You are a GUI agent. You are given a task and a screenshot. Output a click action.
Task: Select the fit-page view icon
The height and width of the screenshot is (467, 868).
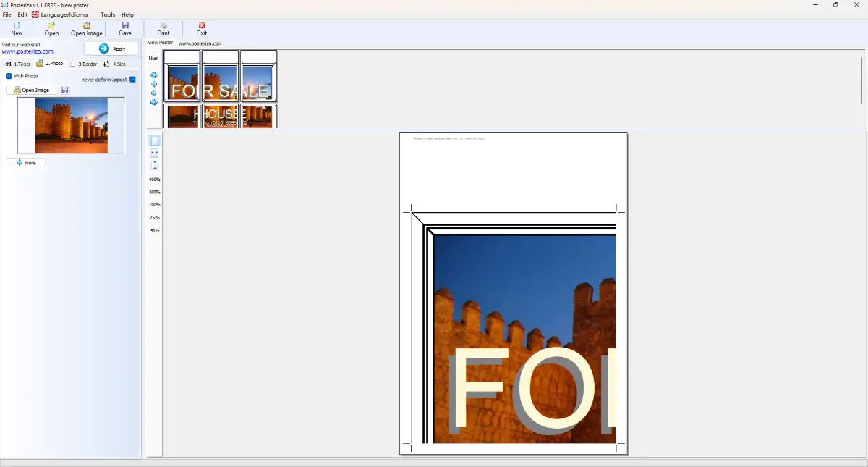click(x=154, y=140)
